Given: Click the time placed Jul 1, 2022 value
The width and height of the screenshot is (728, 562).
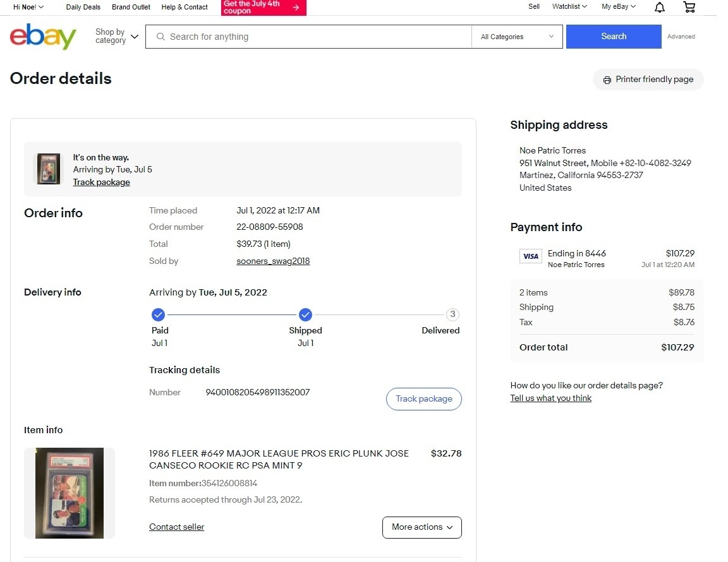Looking at the screenshot, I should (x=278, y=211).
